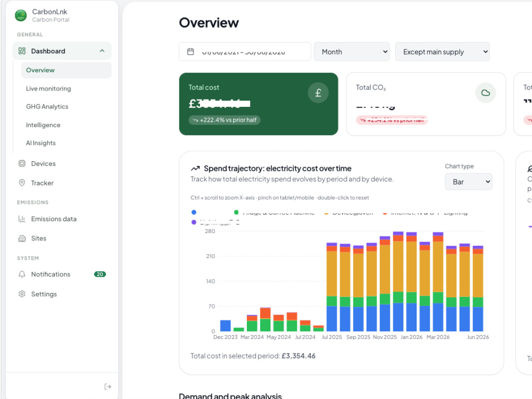Click the Dec 2023 blue bar

tap(225, 326)
